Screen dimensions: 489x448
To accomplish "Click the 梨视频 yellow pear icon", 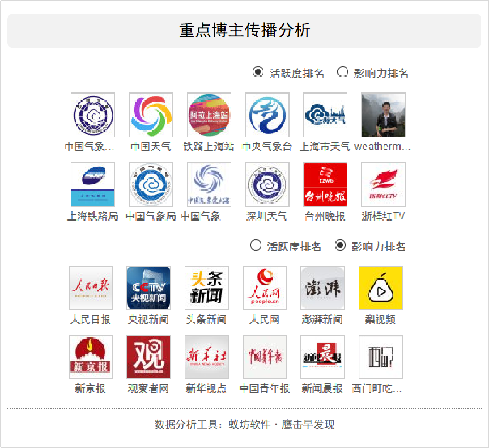I will (x=381, y=288).
